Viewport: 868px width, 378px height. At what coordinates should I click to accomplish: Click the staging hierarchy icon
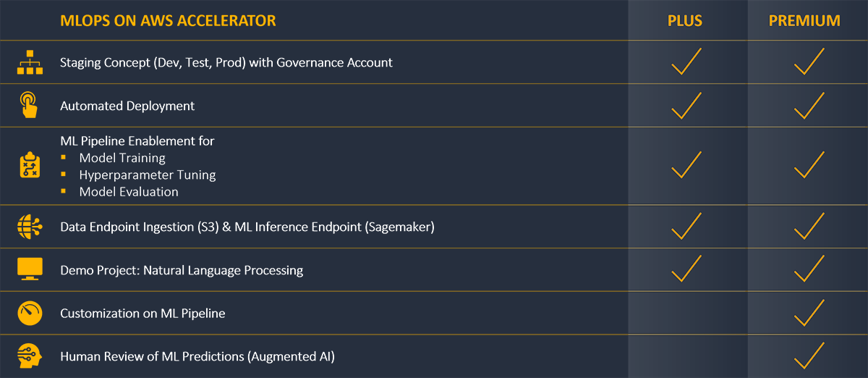(x=30, y=63)
